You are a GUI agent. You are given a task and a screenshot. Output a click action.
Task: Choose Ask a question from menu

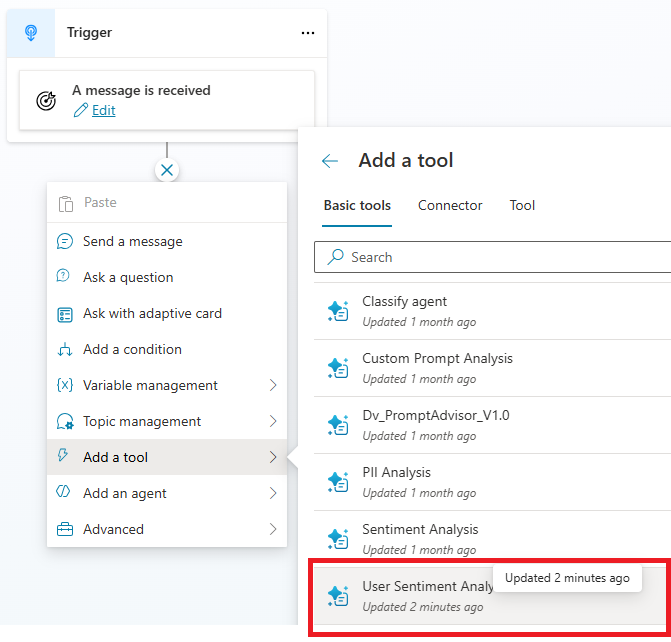pyautogui.click(x=128, y=277)
